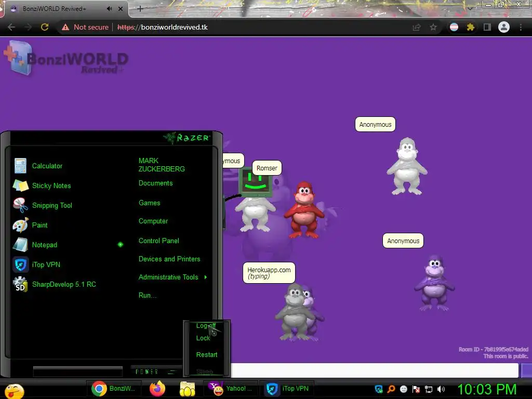Click the speaker volume tray icon
The height and width of the screenshot is (399, 532).
click(441, 389)
